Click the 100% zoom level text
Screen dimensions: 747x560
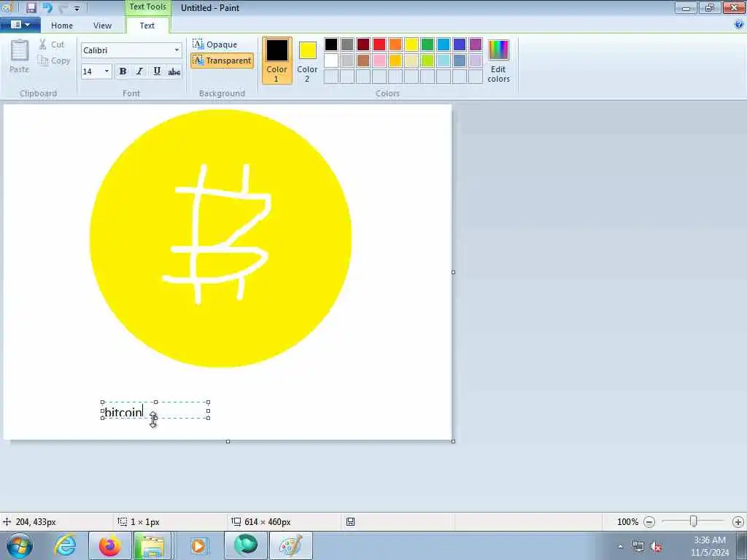(627, 522)
